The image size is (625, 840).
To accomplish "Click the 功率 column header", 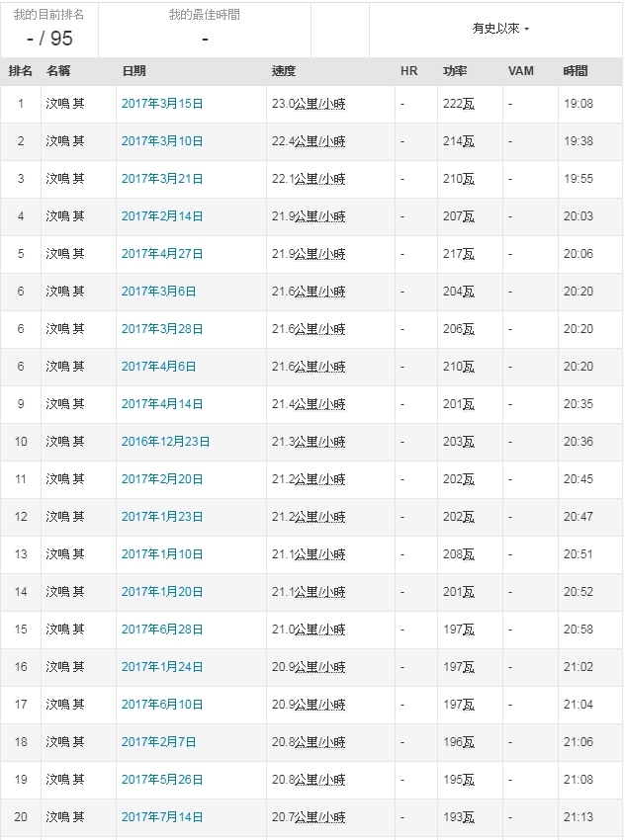I will [x=455, y=71].
